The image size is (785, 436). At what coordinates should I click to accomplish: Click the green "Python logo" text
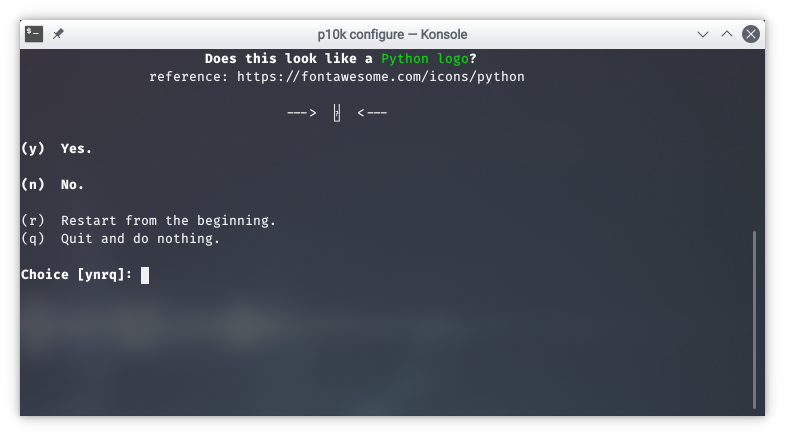pos(425,59)
